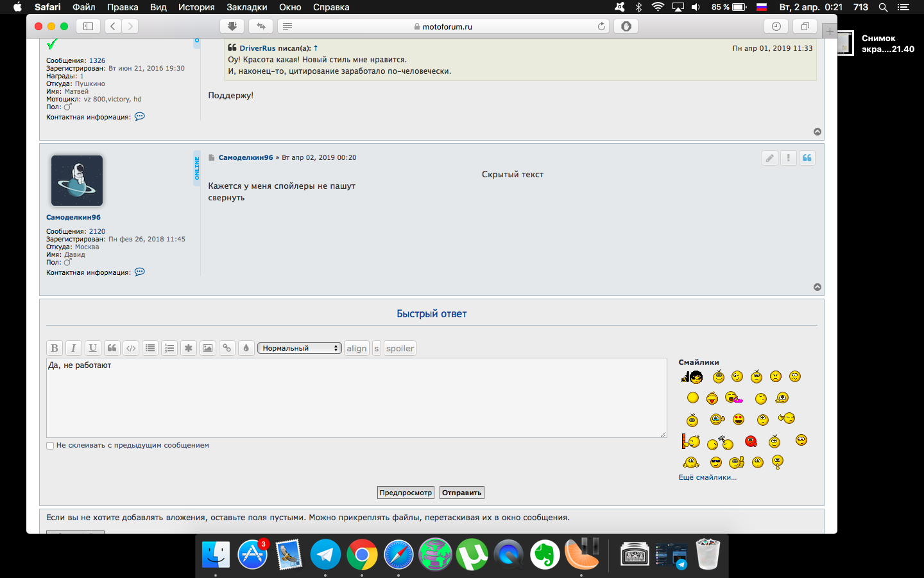The image size is (924, 578).
Task: Click the Предпросмотр button to preview the reply
Action: pos(406,493)
